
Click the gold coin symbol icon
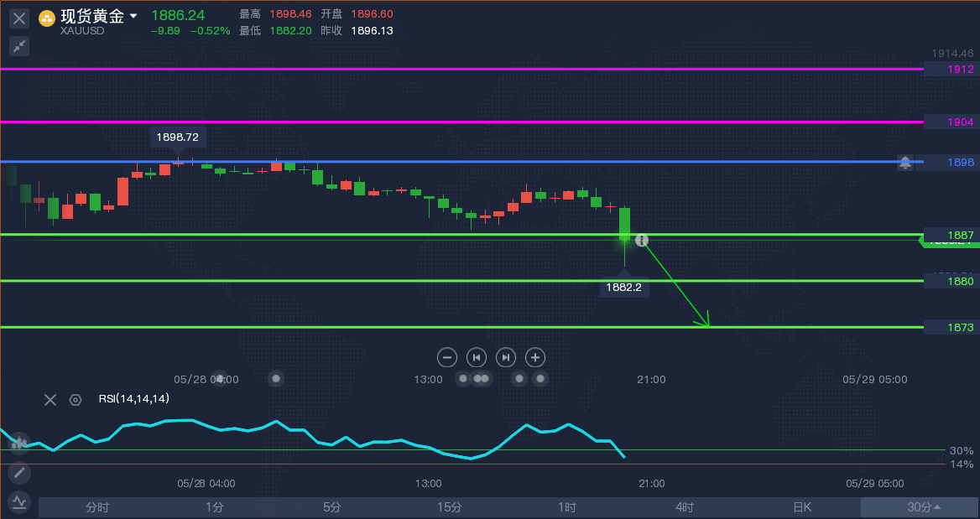click(x=47, y=18)
